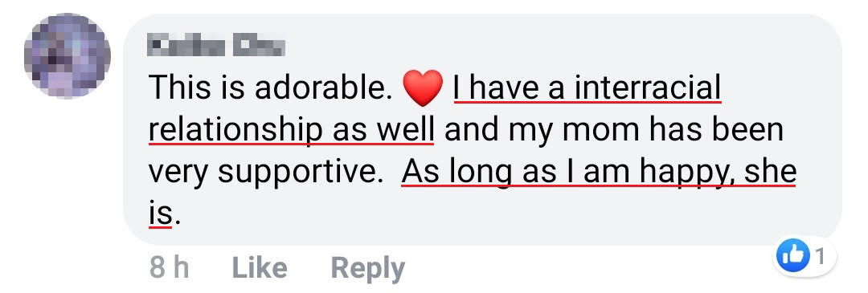
Task: Click the underlined word "is" on last line
Action: click(161, 213)
